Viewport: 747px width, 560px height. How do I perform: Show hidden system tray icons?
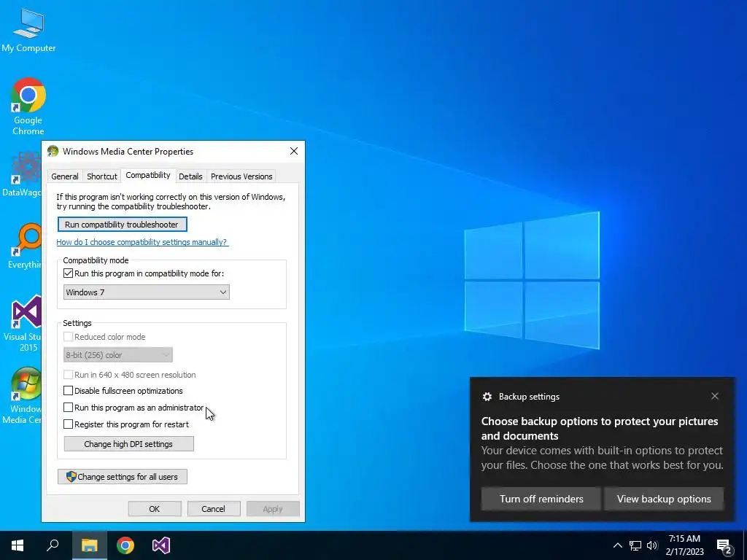(x=617, y=545)
